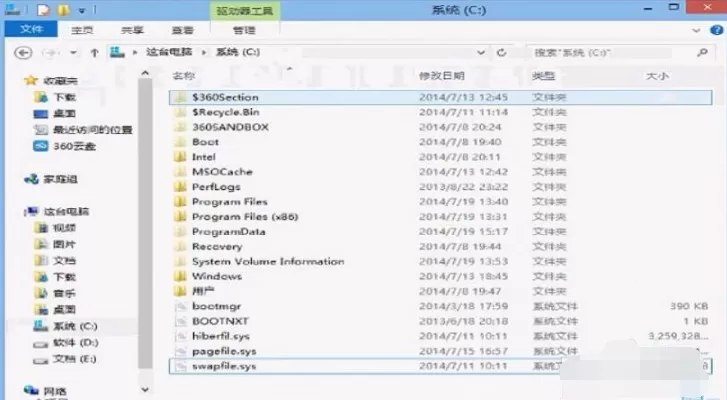Click the Properties icon in title bar
This screenshot has width=727, height=400.
(43, 9)
